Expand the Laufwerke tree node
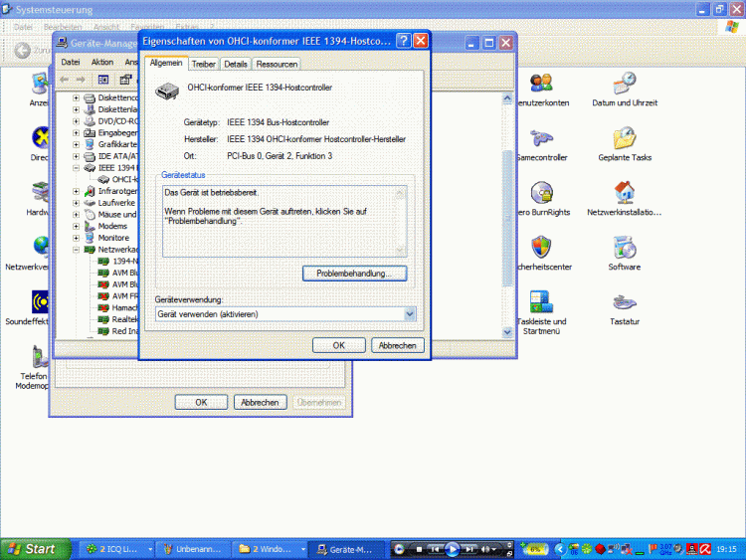Image resolution: width=746 pixels, height=560 pixels. (77, 203)
